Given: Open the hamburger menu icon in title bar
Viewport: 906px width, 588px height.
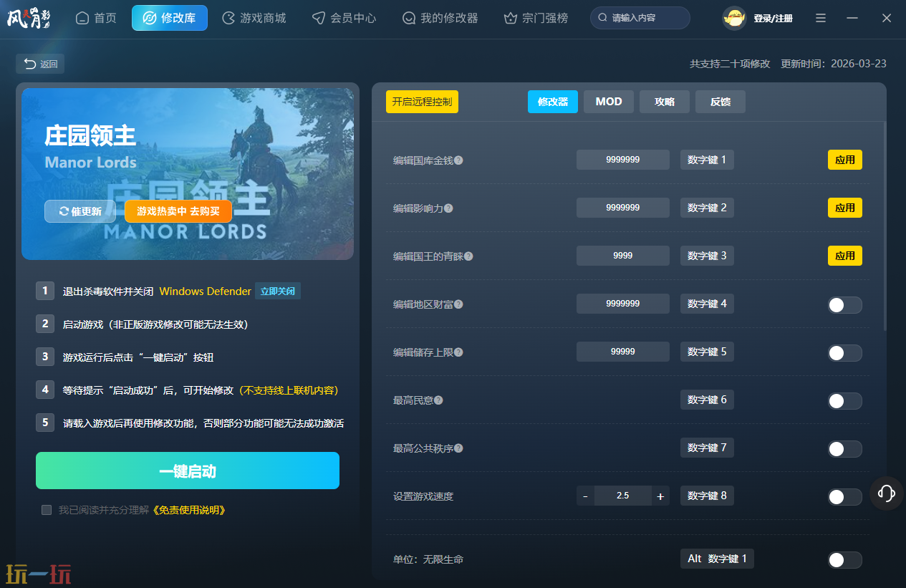Looking at the screenshot, I should [x=821, y=18].
